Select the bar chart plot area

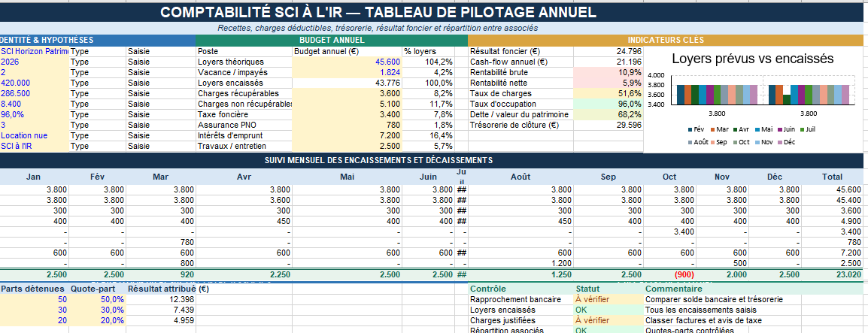(x=763, y=90)
